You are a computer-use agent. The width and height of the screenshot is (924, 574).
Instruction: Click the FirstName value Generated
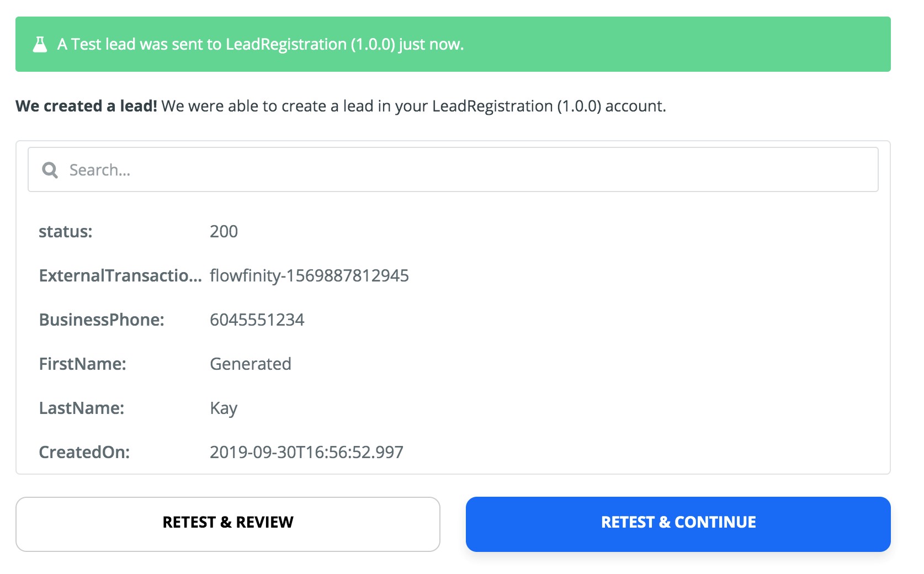(x=250, y=364)
